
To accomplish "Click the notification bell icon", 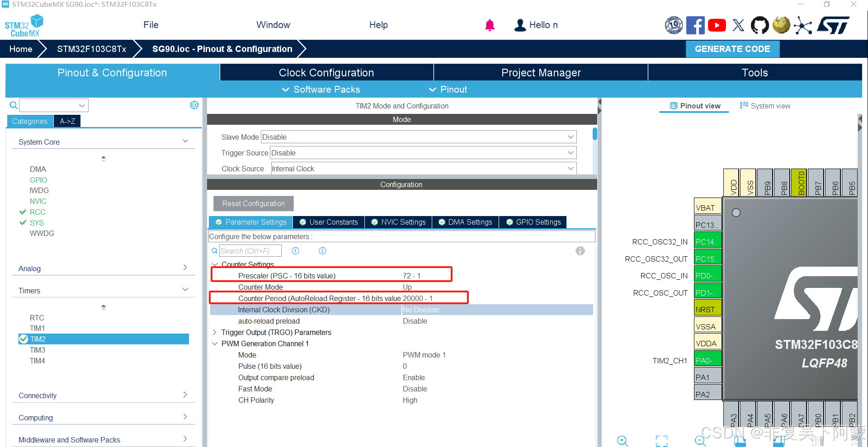I will (490, 25).
